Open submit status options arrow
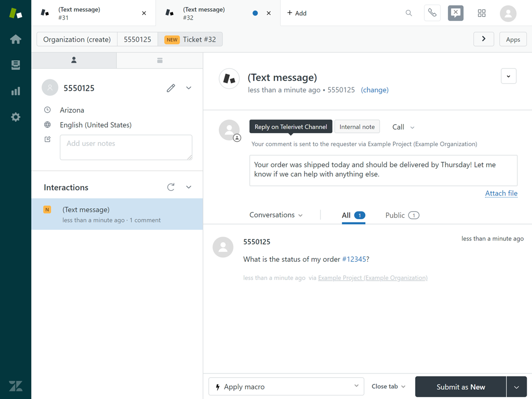The width and height of the screenshot is (532, 399). [516, 387]
